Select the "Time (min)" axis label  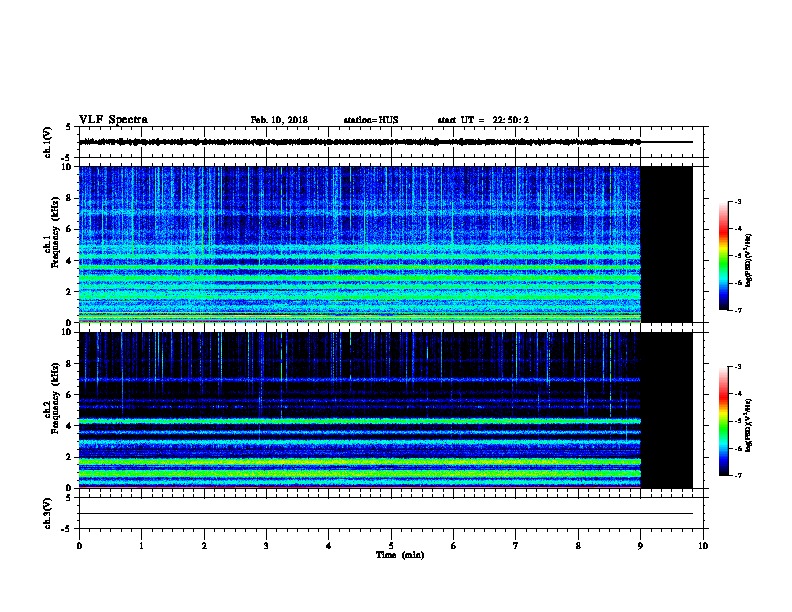pos(400,555)
